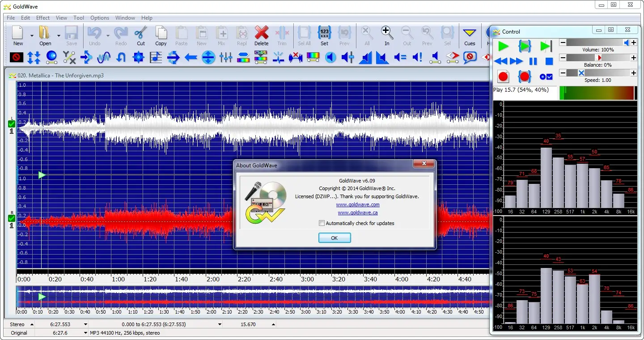Open Control properties check icon
Image resolution: width=644 pixels, height=340 pixels.
pos(546,77)
